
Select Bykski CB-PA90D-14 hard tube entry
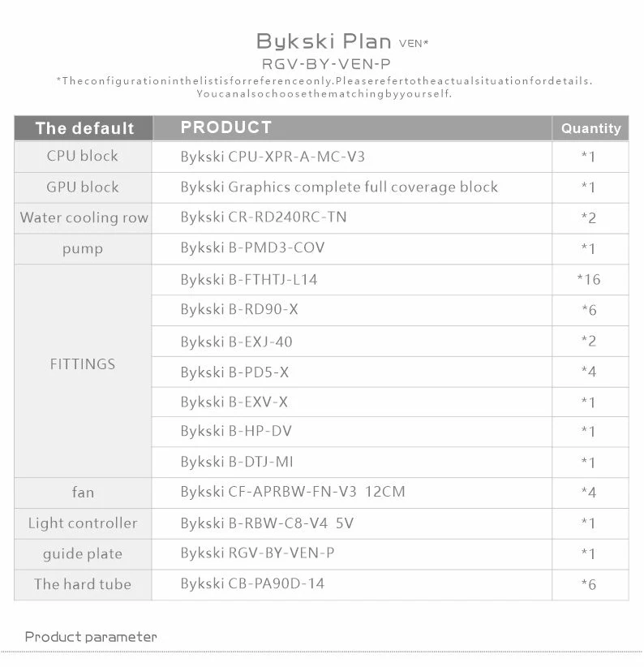pyautogui.click(x=252, y=584)
